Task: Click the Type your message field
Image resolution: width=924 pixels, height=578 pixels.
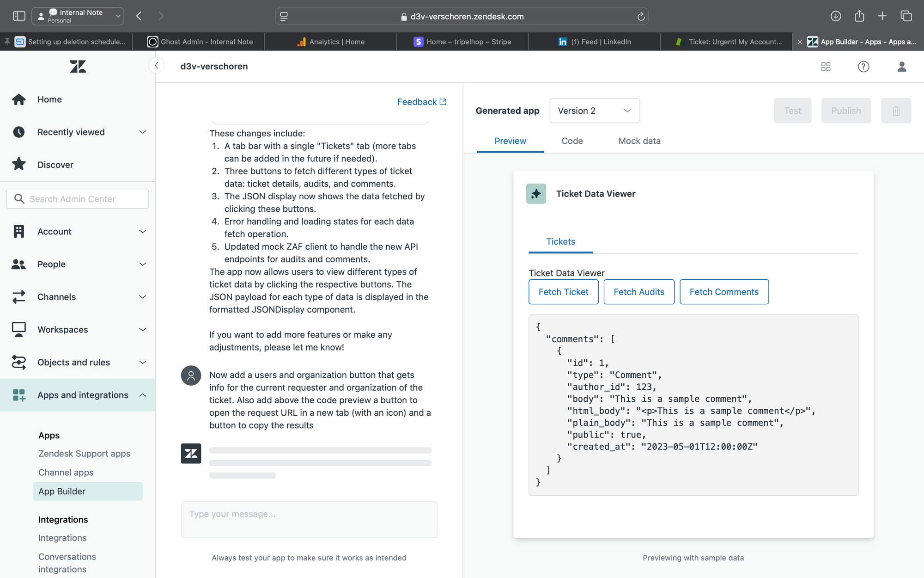Action: click(x=309, y=519)
